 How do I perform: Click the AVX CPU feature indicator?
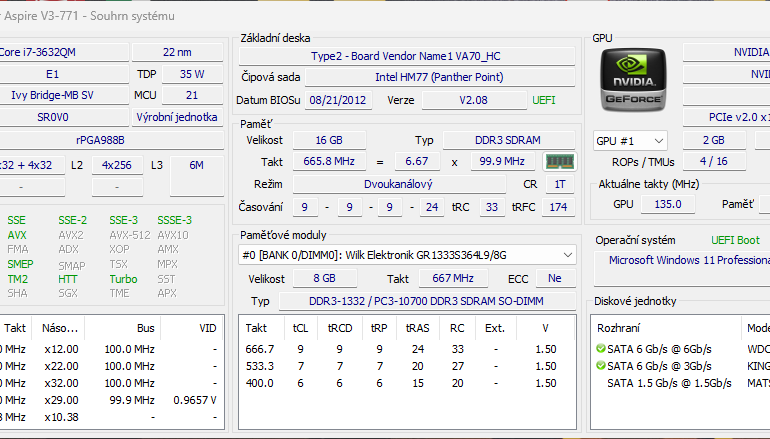coord(18,235)
